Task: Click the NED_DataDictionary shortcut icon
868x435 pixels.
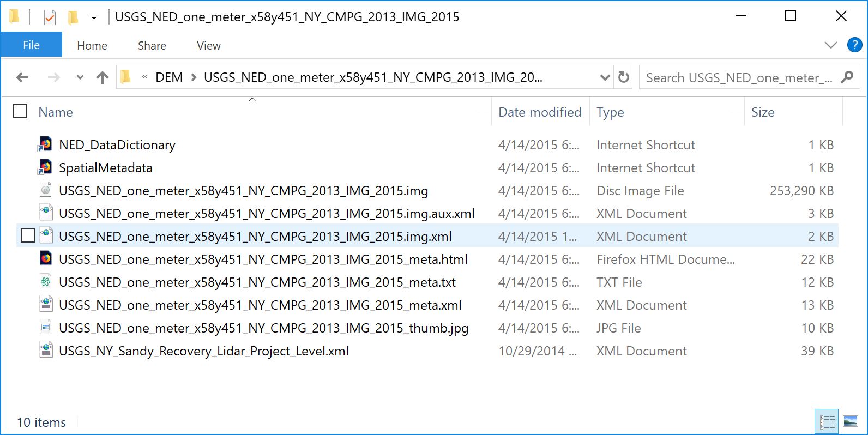Action: coord(46,144)
